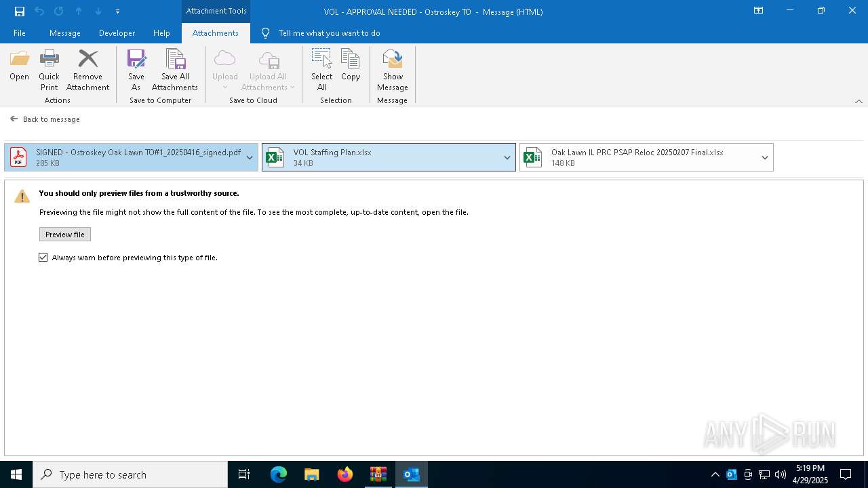Copy the selected attachment

(351, 66)
